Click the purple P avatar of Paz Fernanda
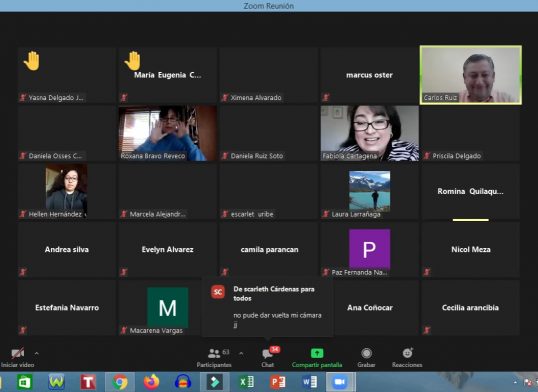 click(370, 249)
